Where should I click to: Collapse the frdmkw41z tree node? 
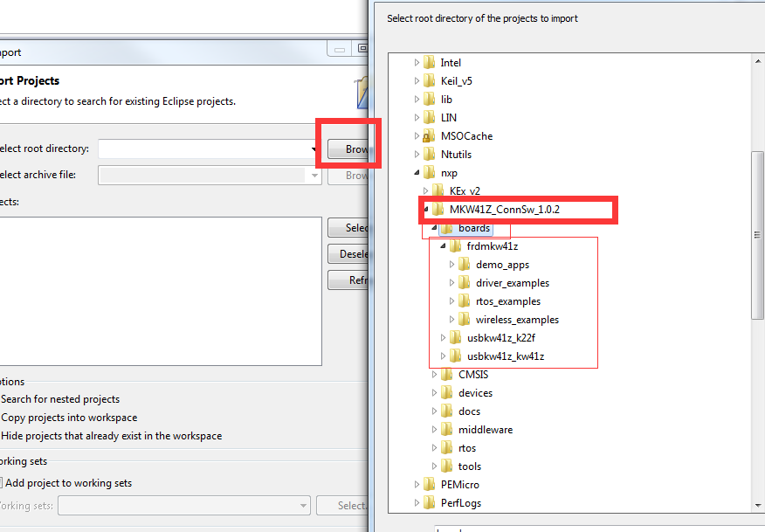tap(443, 246)
